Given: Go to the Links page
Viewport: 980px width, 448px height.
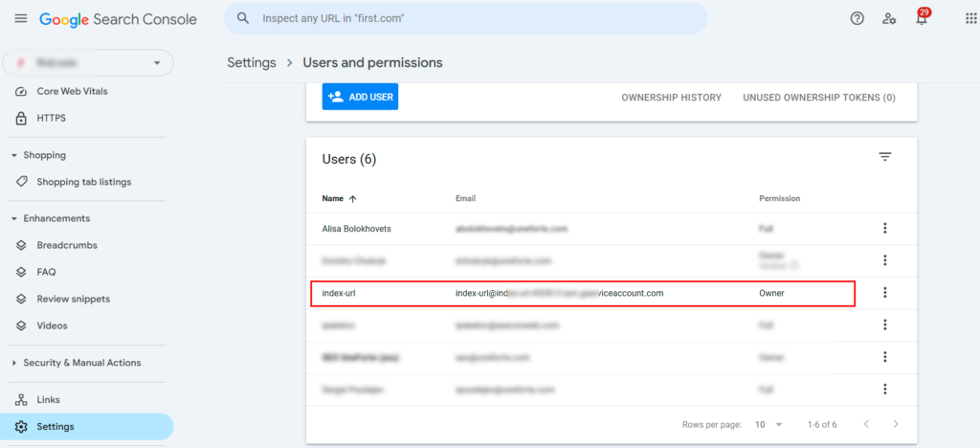Looking at the screenshot, I should [50, 399].
